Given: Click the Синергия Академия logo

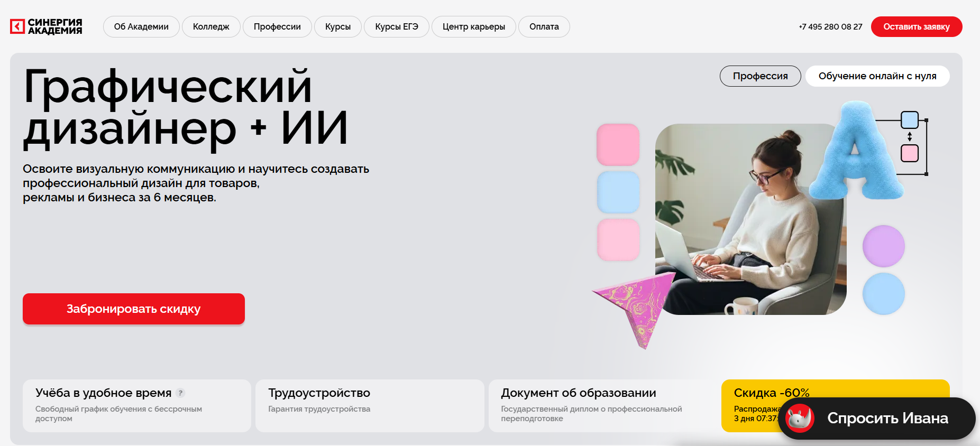Looking at the screenshot, I should point(46,26).
